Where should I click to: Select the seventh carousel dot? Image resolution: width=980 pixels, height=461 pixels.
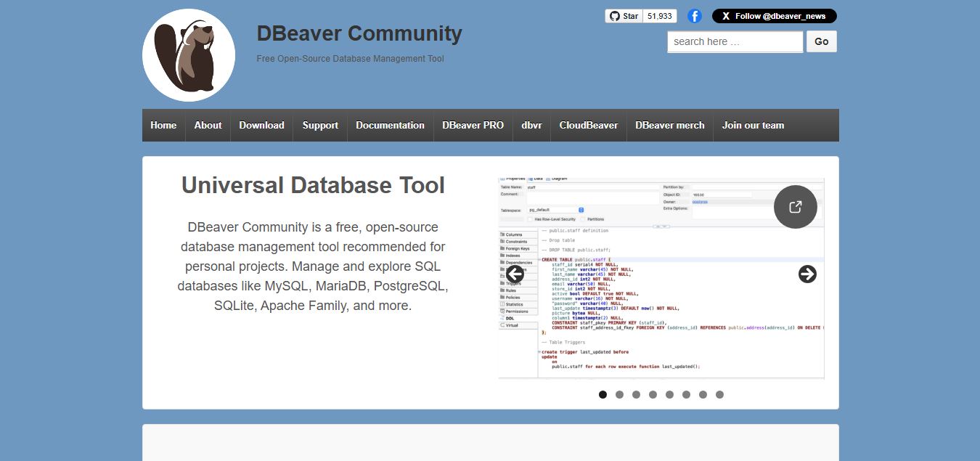703,395
